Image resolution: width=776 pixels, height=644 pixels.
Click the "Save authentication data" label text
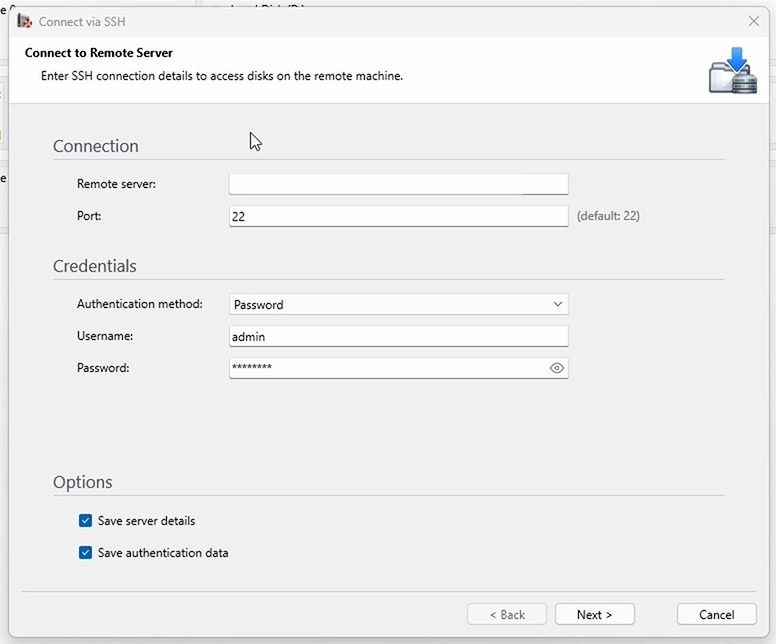click(163, 553)
